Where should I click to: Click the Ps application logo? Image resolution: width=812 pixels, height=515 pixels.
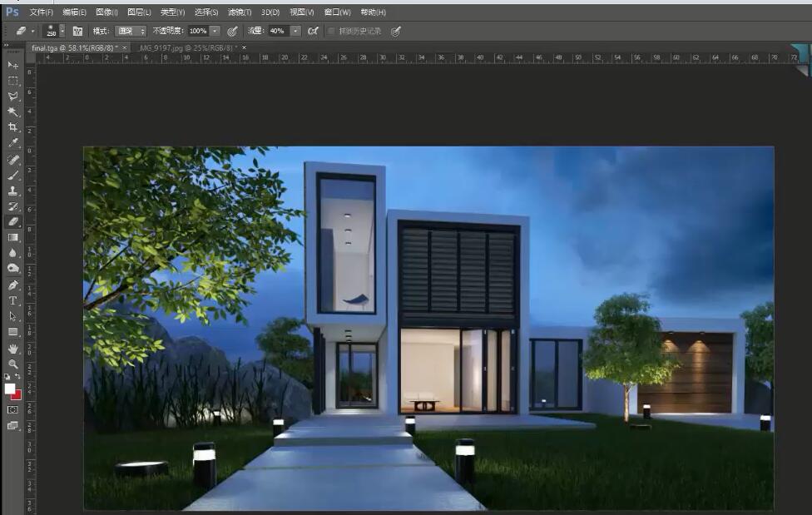click(12, 12)
